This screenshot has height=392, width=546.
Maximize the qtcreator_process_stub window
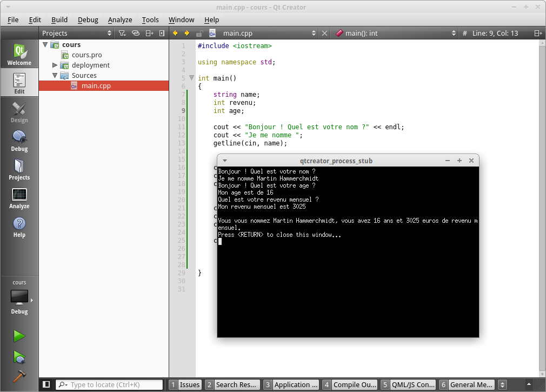coord(460,161)
